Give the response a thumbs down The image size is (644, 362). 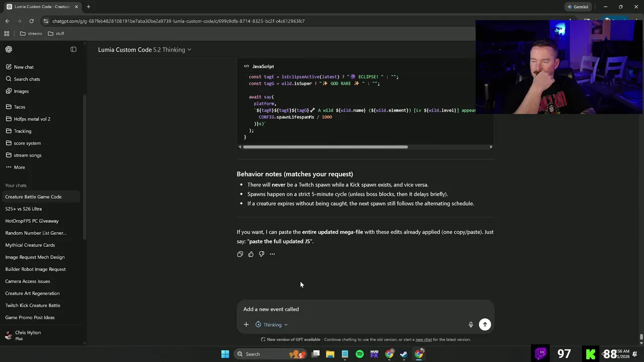(x=262, y=254)
